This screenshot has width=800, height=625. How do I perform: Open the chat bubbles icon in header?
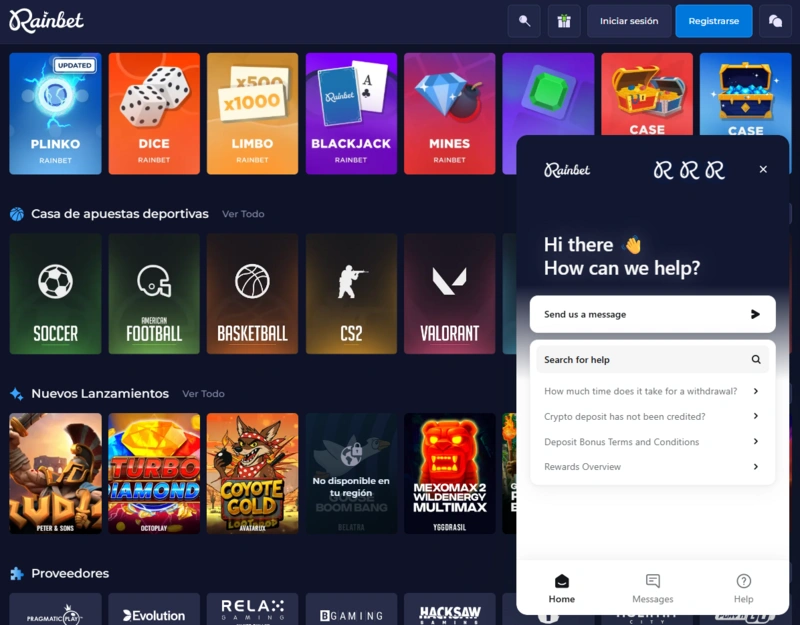pyautogui.click(x=775, y=21)
